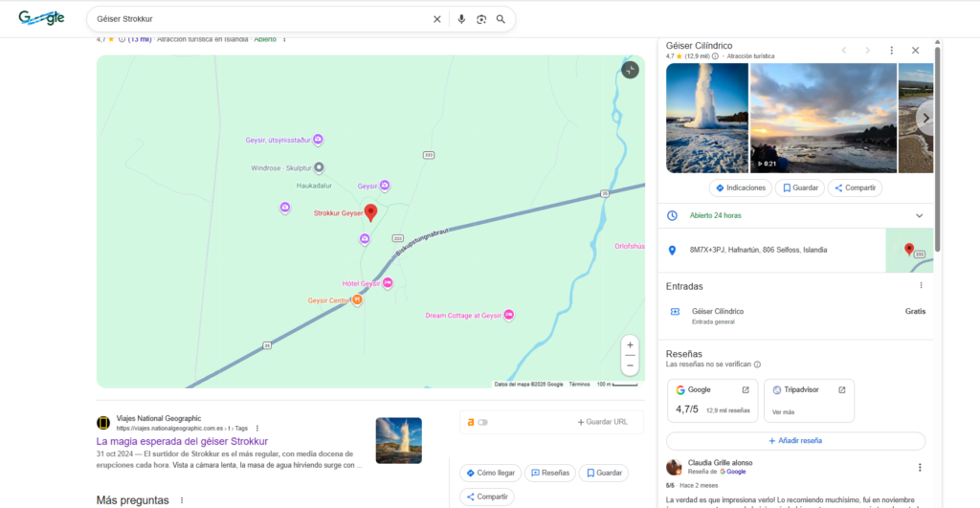Viewport: 980px width, 508px height.
Task: Click the magnifying glass search icon
Action: click(501, 19)
